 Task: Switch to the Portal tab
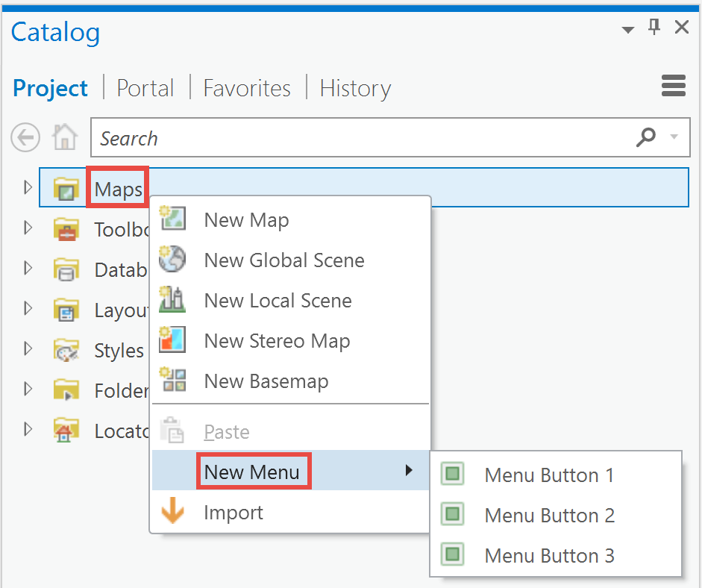tap(145, 88)
